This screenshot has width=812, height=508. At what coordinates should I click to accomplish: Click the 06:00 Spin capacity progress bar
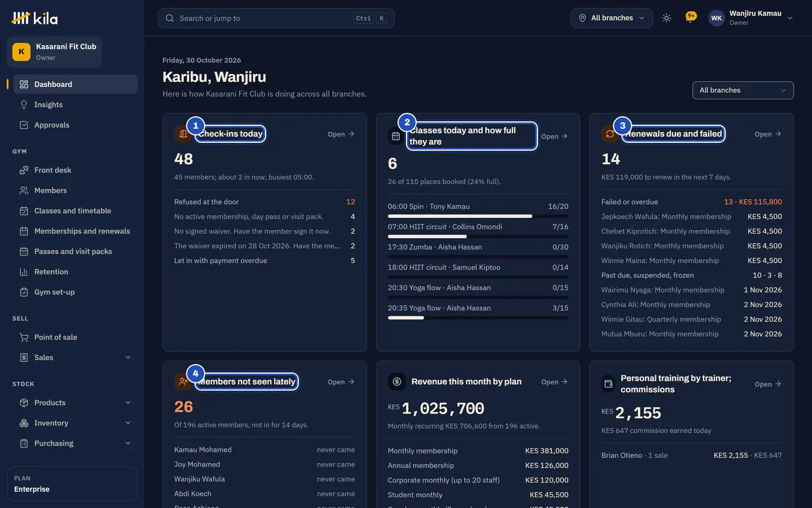478,216
